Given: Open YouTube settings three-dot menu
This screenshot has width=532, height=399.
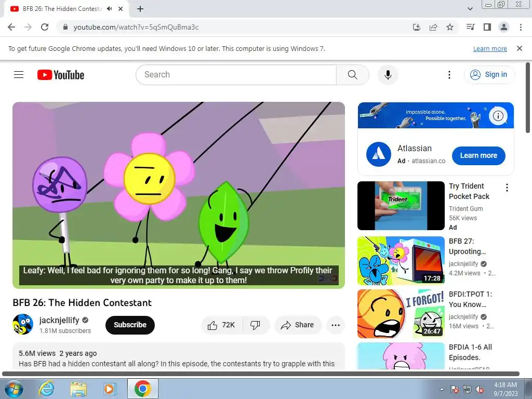Looking at the screenshot, I should click(x=449, y=75).
